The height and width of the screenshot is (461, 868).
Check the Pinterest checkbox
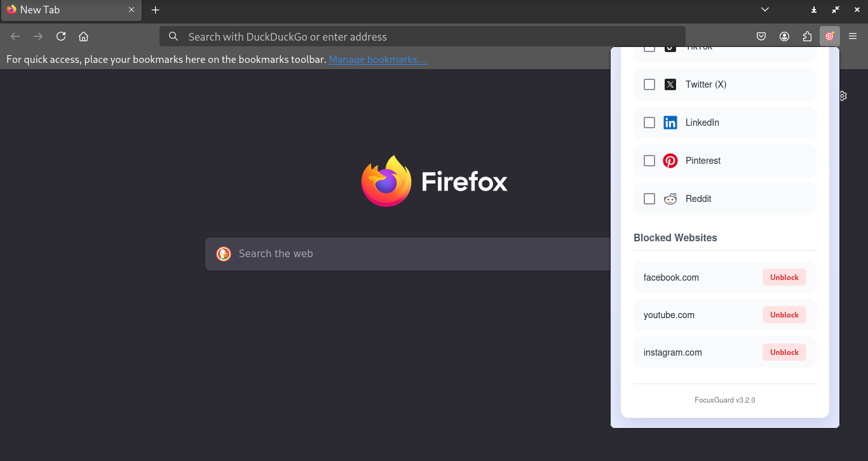coord(649,161)
